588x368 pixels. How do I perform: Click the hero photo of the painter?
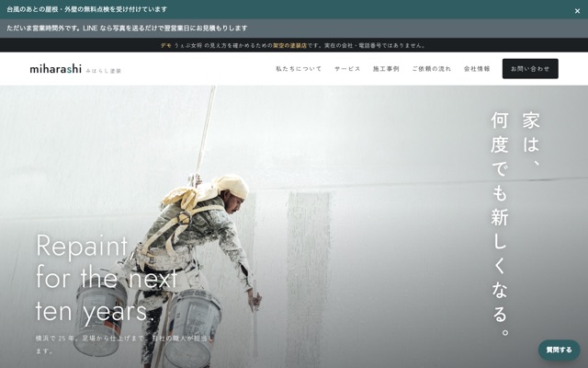click(x=294, y=226)
